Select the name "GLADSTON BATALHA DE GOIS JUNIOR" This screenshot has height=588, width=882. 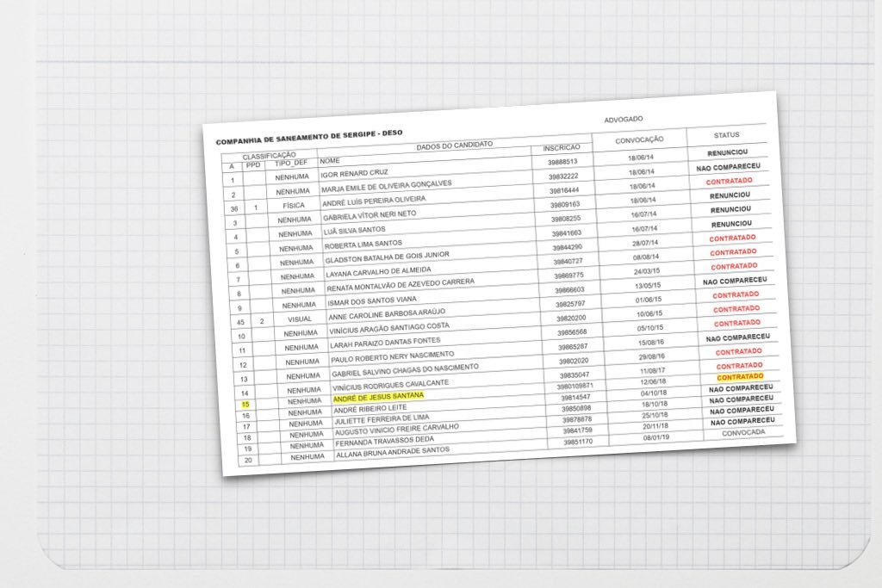[x=387, y=258]
